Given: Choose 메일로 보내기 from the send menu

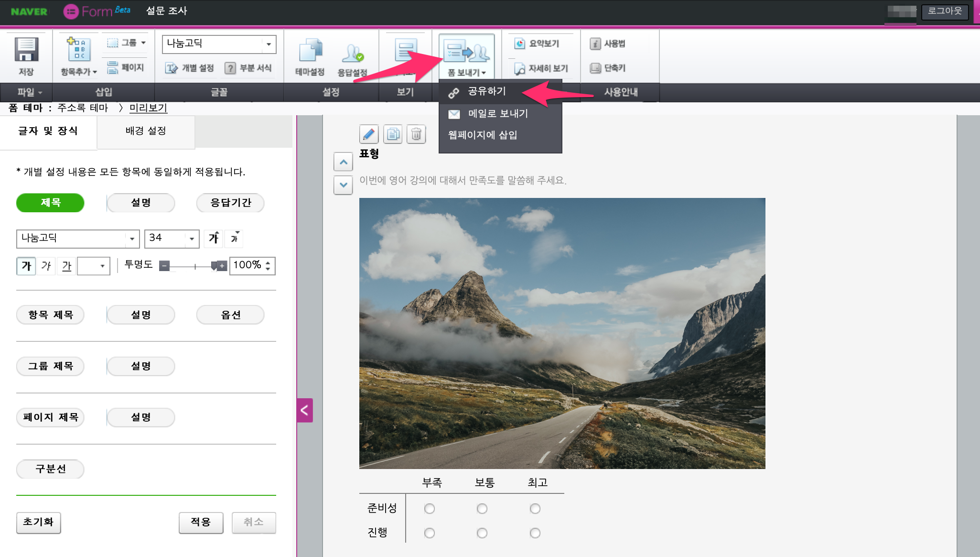Looking at the screenshot, I should (500, 114).
